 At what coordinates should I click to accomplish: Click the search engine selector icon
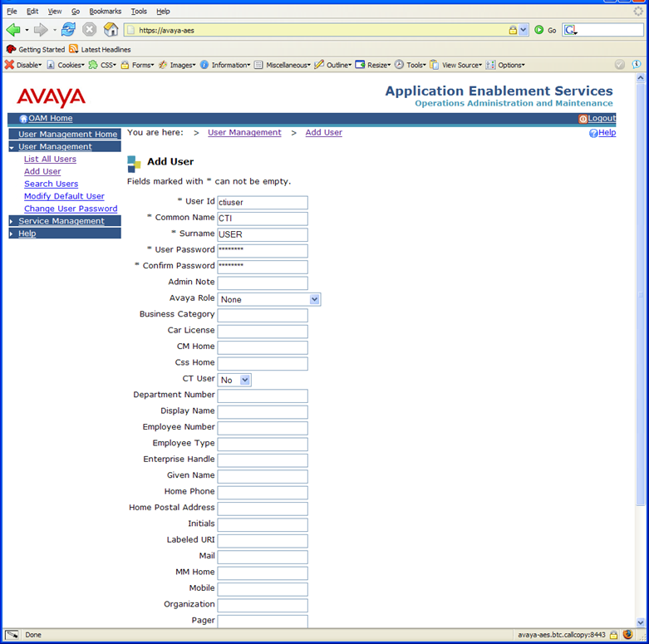[x=571, y=30]
